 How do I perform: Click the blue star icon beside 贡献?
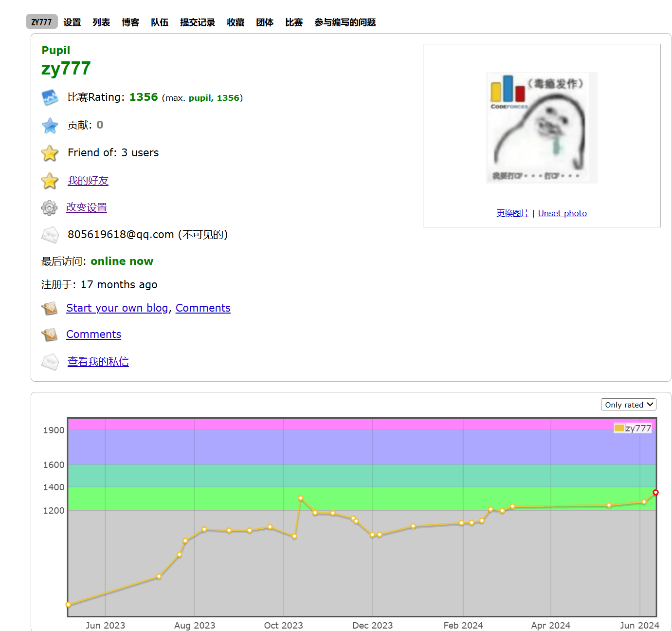point(50,126)
